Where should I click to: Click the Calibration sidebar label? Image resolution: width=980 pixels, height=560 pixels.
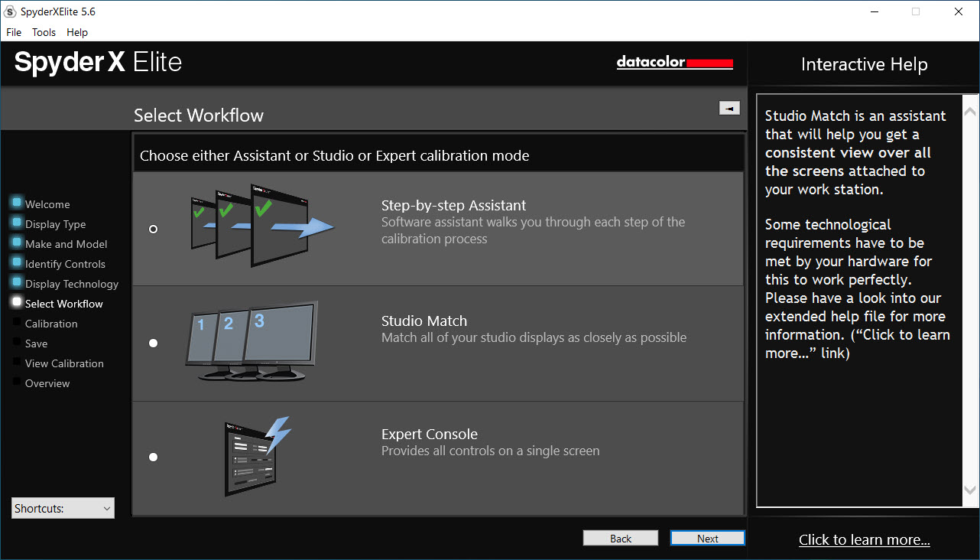tap(51, 324)
